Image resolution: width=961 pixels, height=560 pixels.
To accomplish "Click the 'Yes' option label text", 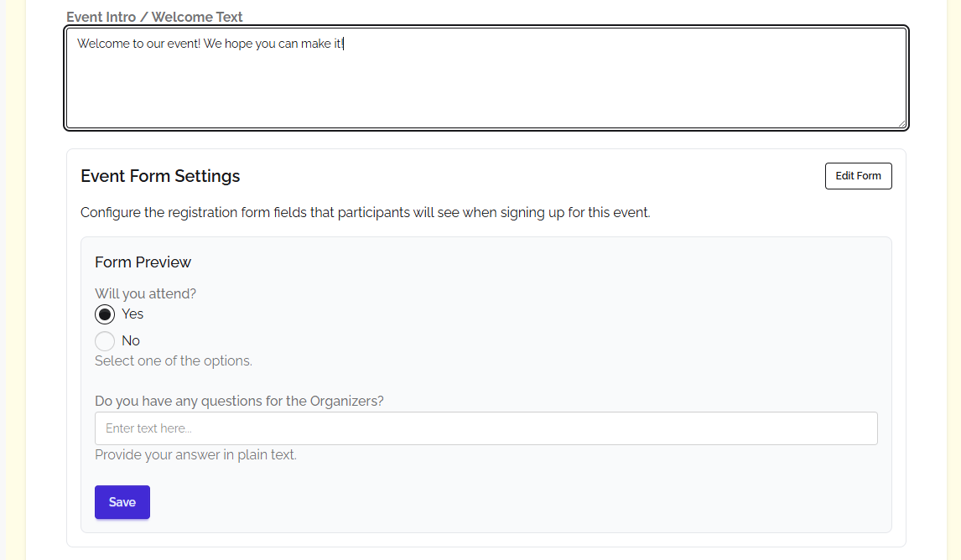I will (x=132, y=314).
